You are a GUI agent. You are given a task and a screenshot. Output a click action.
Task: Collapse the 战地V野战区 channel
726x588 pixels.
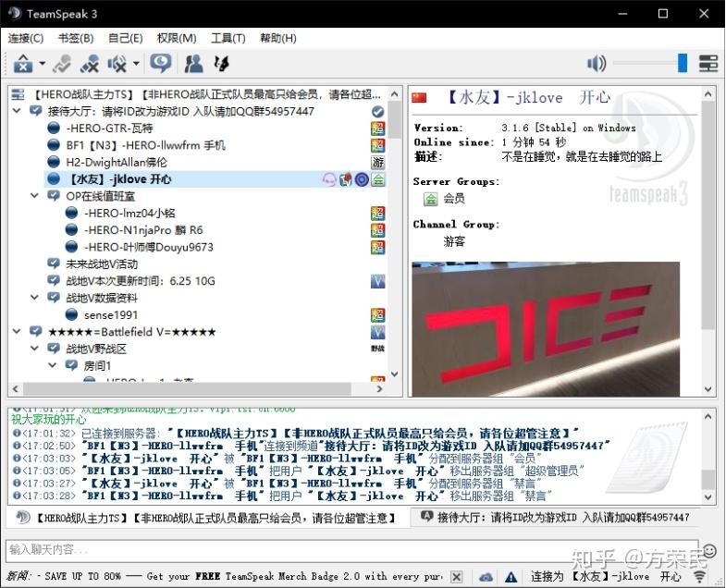[x=35, y=349]
